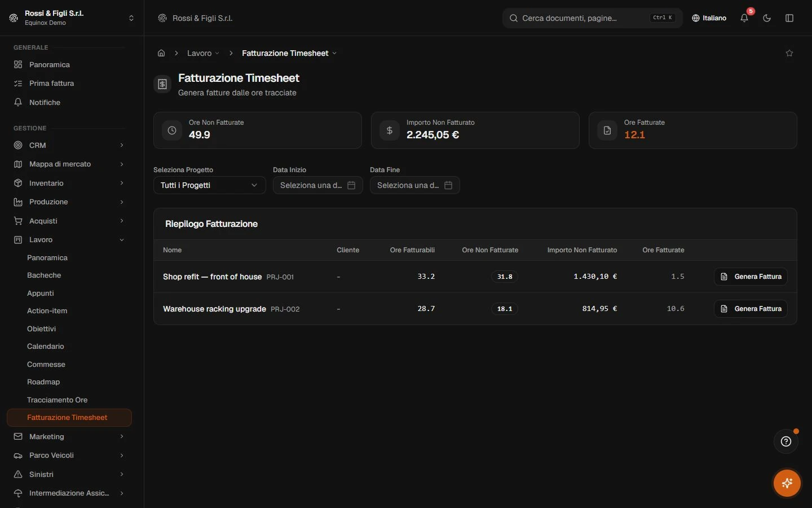Screen dimensions: 812x508
Task: Open the Lavoro breadcrumb dropdown
Action: coord(203,53)
